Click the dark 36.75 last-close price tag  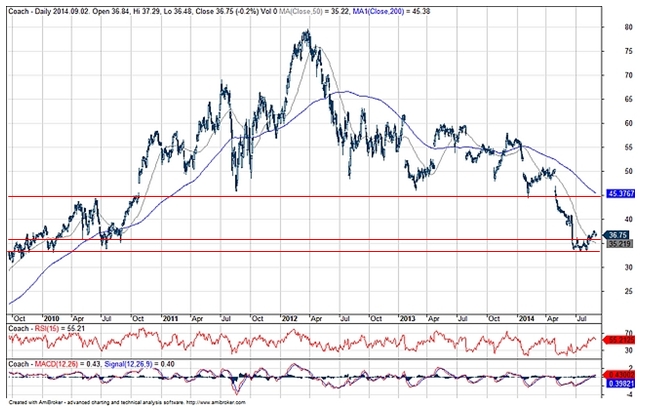618,235
